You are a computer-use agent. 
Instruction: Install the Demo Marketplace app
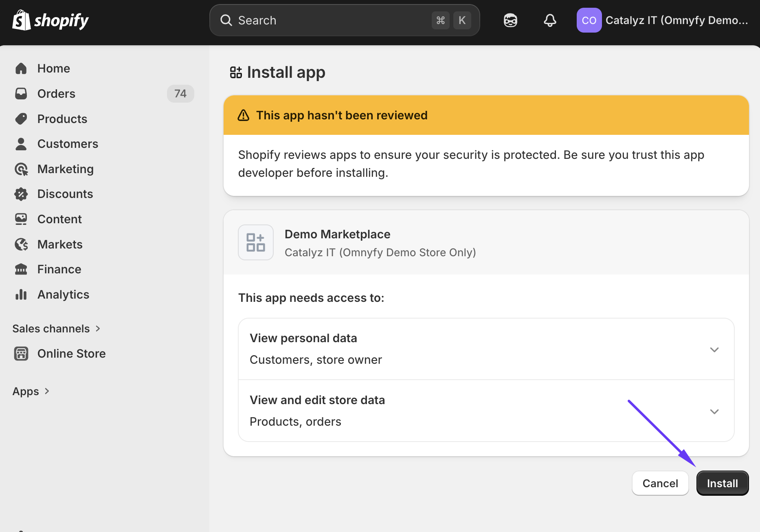pos(723,484)
